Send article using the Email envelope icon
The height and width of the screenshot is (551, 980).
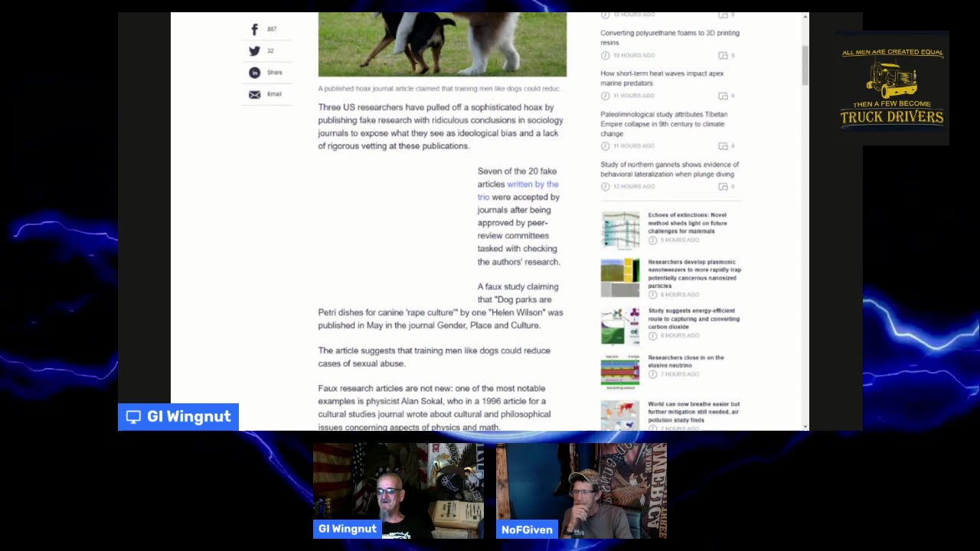coord(254,94)
